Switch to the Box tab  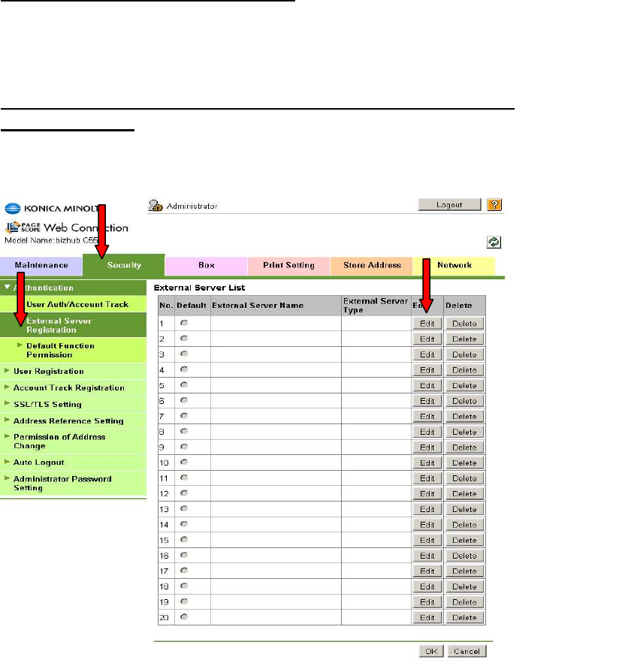[x=206, y=266]
